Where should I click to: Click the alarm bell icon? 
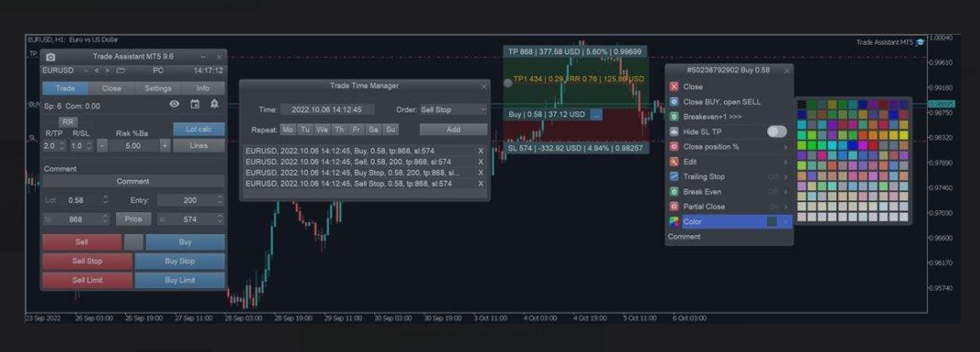[214, 104]
